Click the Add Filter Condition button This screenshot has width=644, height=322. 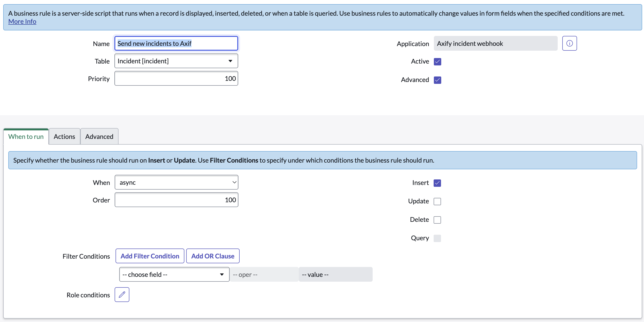click(x=150, y=256)
